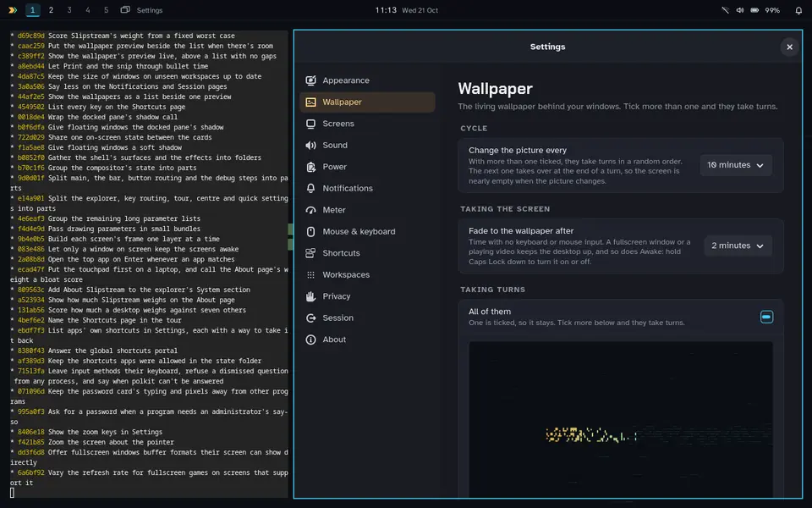The height and width of the screenshot is (508, 812).
Task: Click the About info icon in the sidebar
Action: [x=310, y=340]
